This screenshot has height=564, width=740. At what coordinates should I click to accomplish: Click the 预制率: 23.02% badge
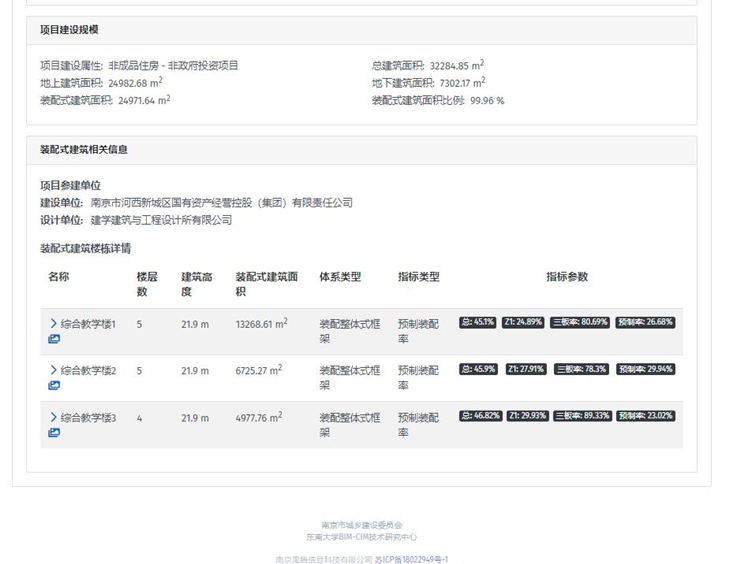click(646, 416)
